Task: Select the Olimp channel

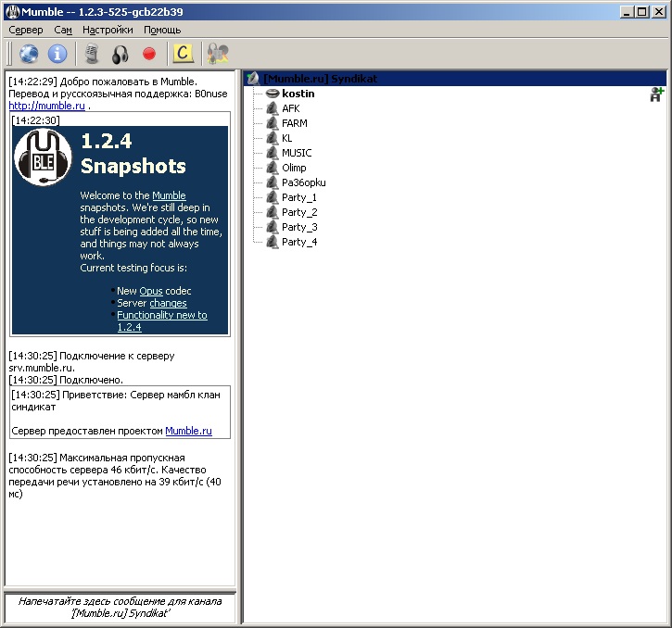Action: (294, 168)
